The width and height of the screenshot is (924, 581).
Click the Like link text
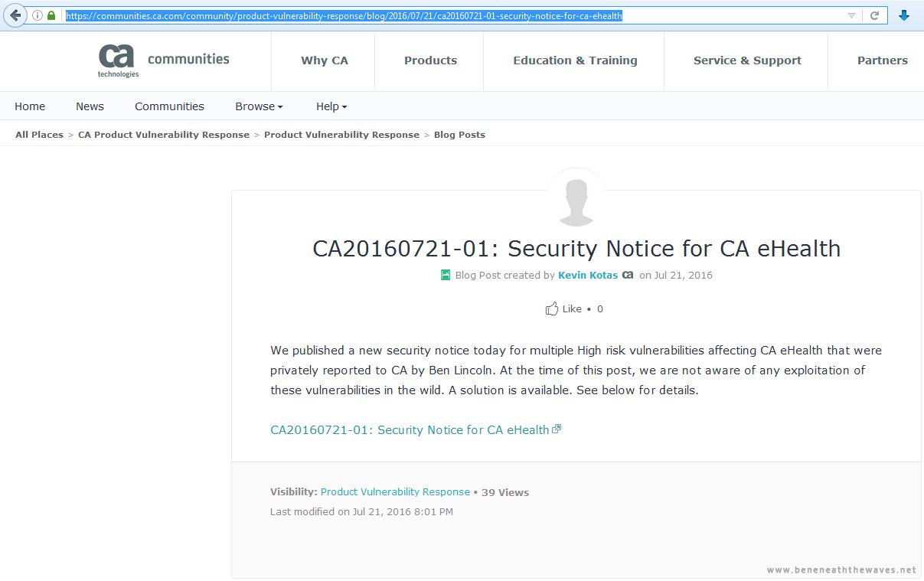click(572, 309)
